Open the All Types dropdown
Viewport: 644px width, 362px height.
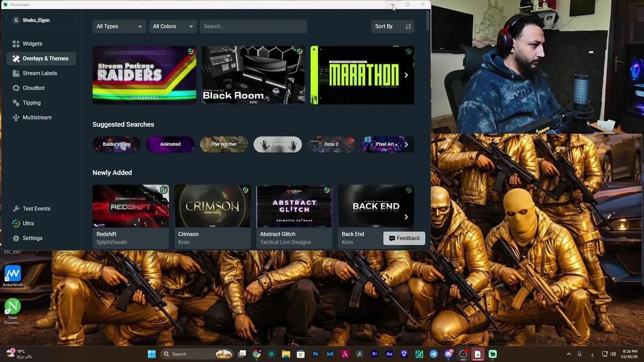(x=119, y=26)
